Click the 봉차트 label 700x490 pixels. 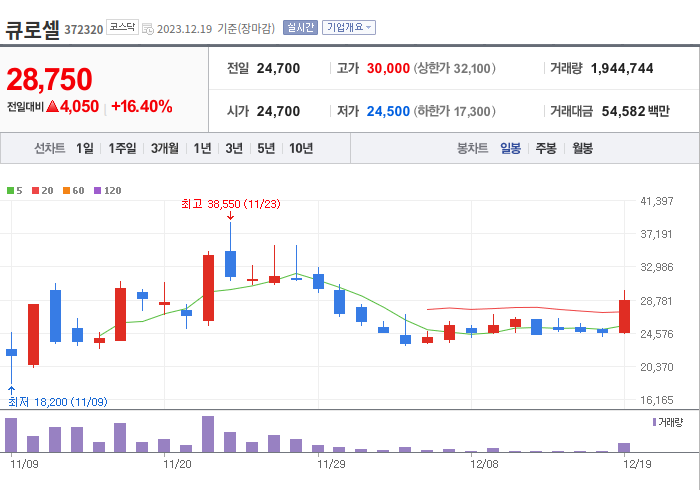click(472, 148)
